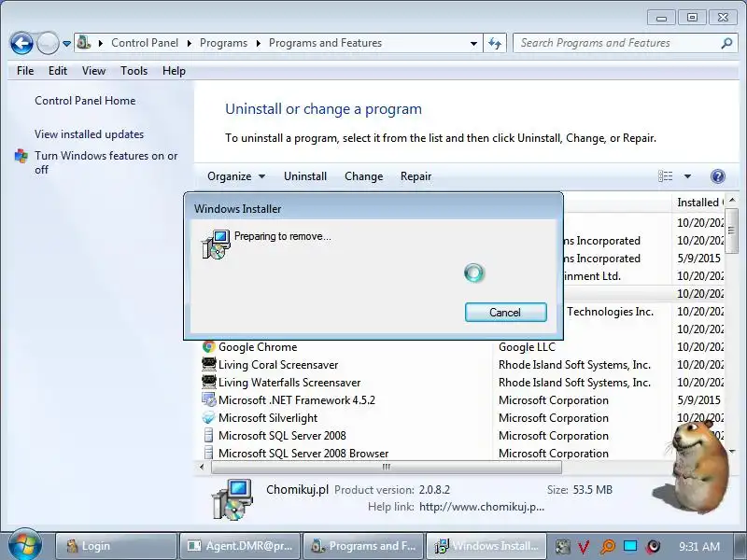Go back using the Back arrow button
747x560 pixels.
click(x=21, y=43)
